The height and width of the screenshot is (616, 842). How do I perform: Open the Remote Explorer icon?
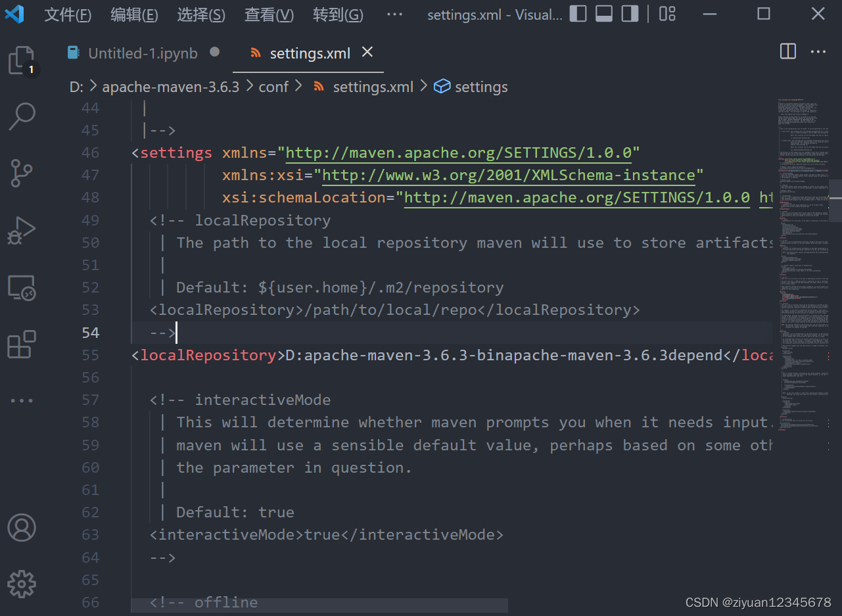coord(22,287)
